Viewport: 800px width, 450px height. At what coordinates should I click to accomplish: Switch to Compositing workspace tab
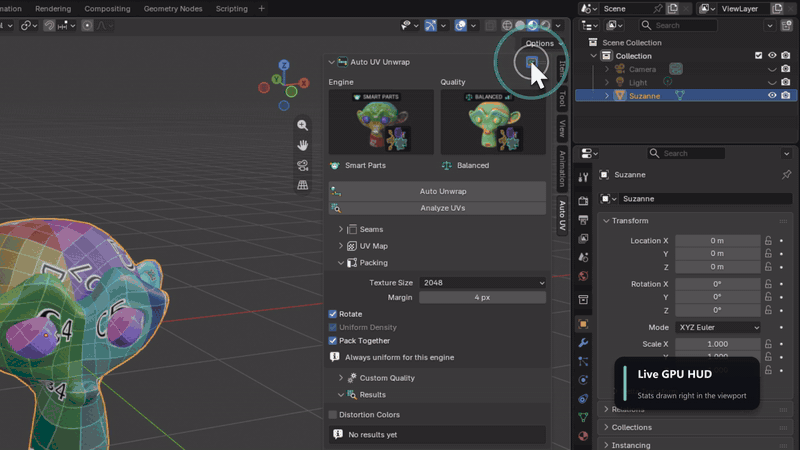pos(107,9)
